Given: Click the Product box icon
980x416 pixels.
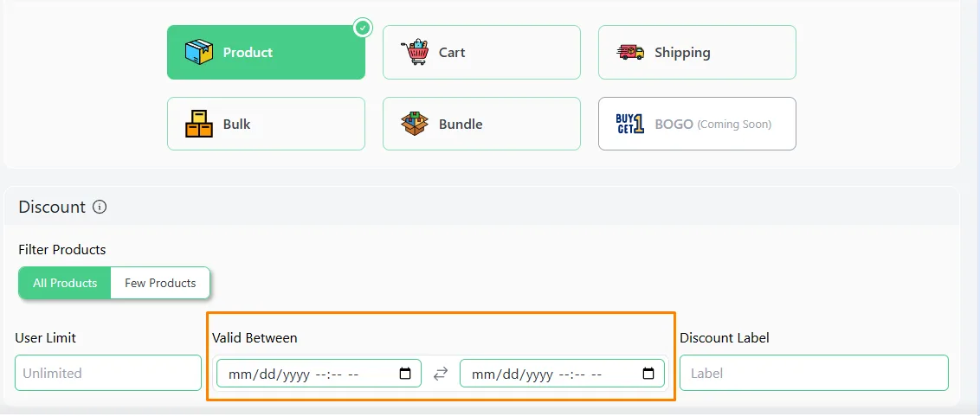Looking at the screenshot, I should 199,53.
